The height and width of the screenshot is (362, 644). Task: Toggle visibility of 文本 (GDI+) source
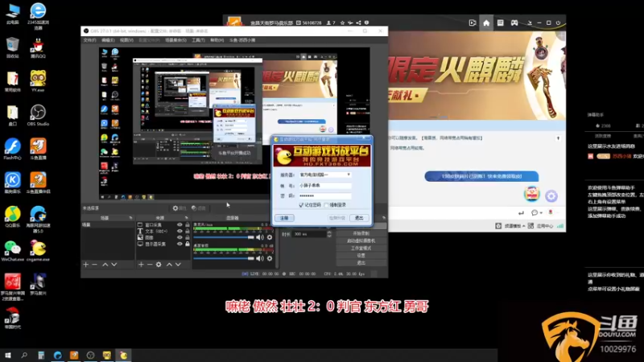pos(180,231)
